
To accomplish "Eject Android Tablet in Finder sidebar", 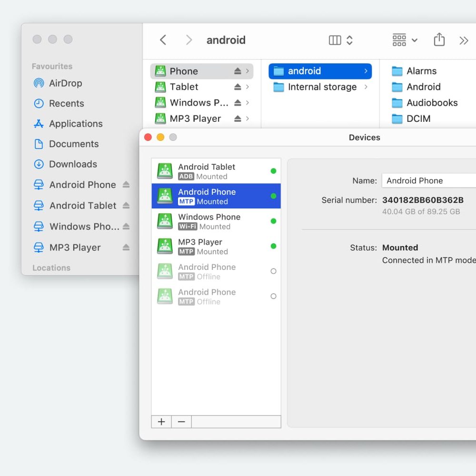I will [x=126, y=206].
